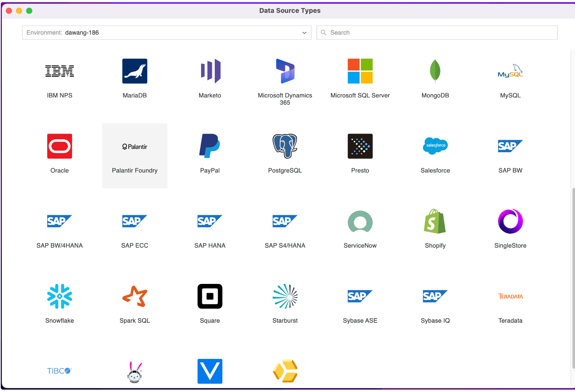Click the Spark SQL star icon
This screenshot has width=575, height=392.
coord(134,296)
